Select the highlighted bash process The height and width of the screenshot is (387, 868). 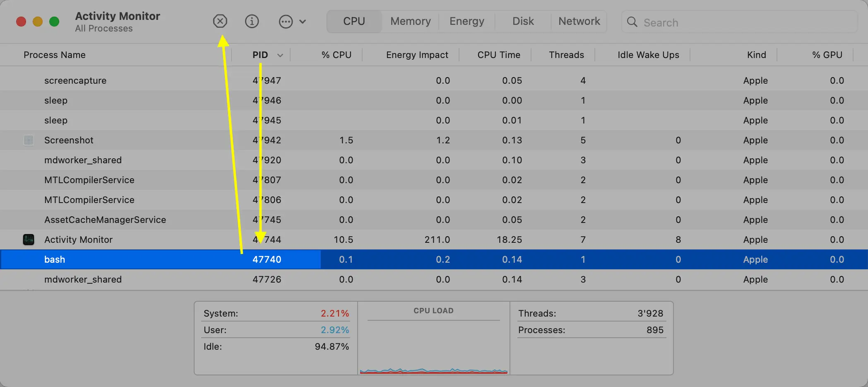[x=434, y=259]
